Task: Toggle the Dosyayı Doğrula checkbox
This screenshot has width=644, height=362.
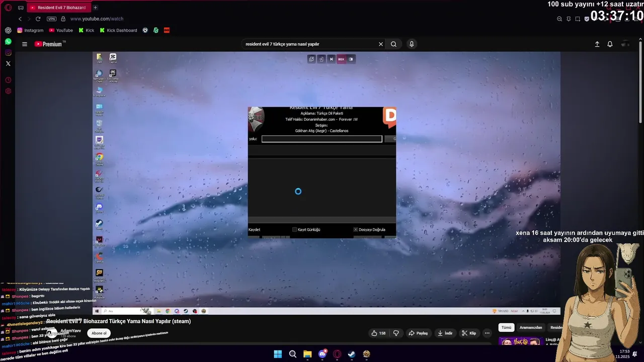Action: tap(356, 230)
